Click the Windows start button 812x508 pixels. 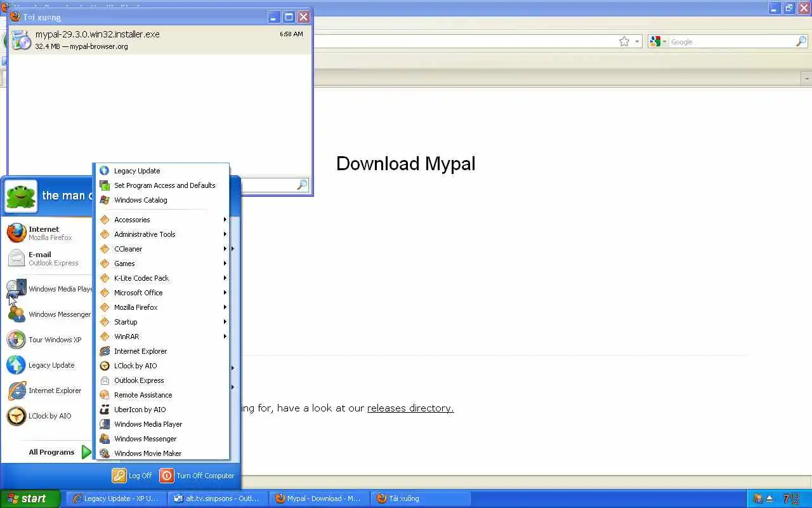[x=30, y=498]
